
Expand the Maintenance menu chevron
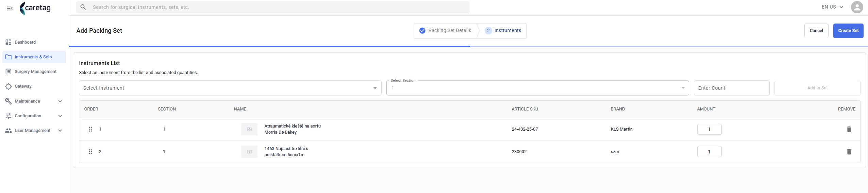(x=60, y=101)
